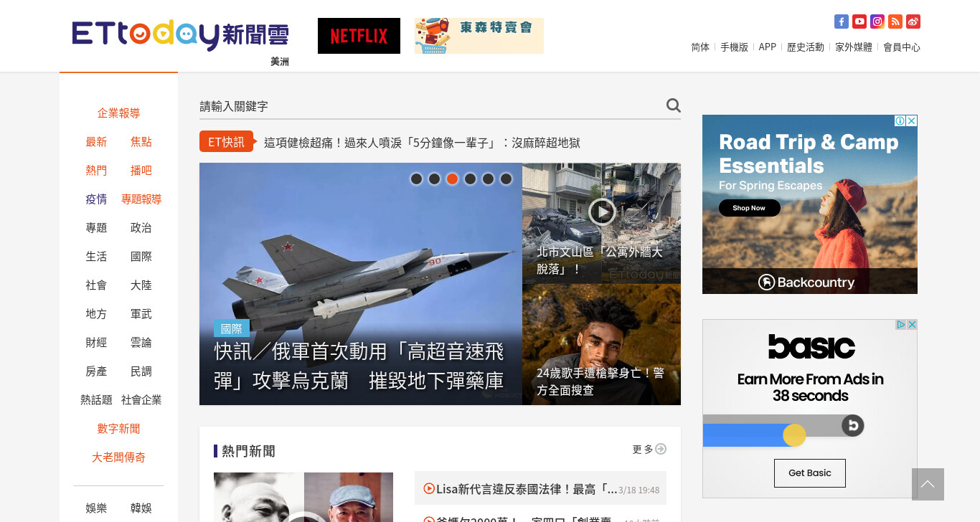
Task: Open 疫情 sidebar category
Action: pos(96,199)
